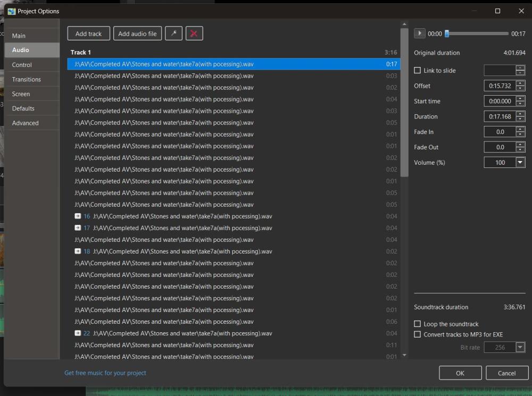Viewport: 532px width, 396px height.
Task: Click the slide link icon numbered 17
Action: coord(78,228)
